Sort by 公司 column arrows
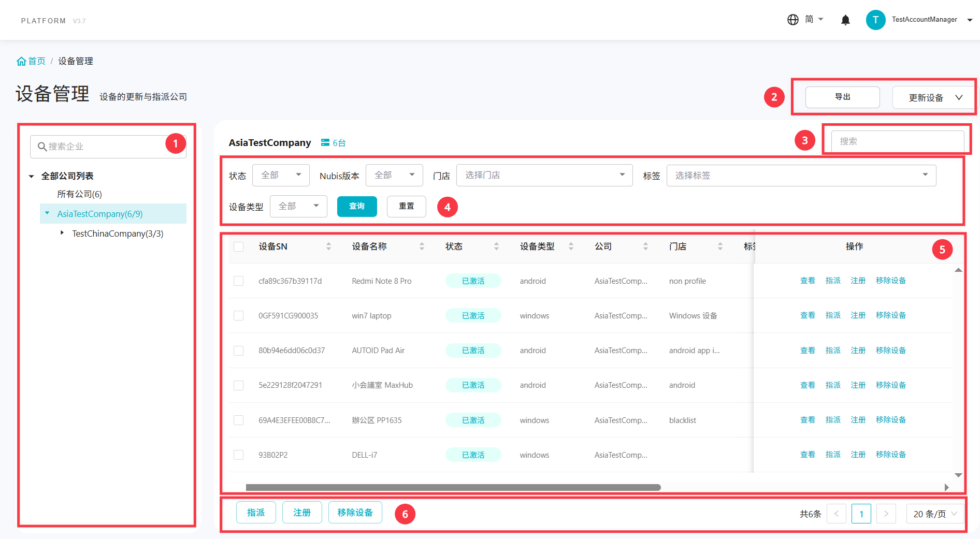The image size is (980, 539). [645, 246]
